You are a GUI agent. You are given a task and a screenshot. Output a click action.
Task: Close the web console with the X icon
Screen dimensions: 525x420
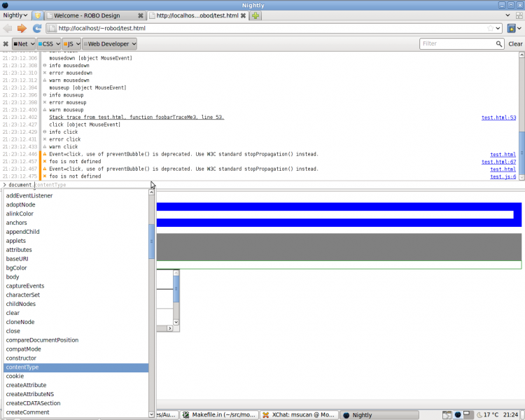click(6, 44)
